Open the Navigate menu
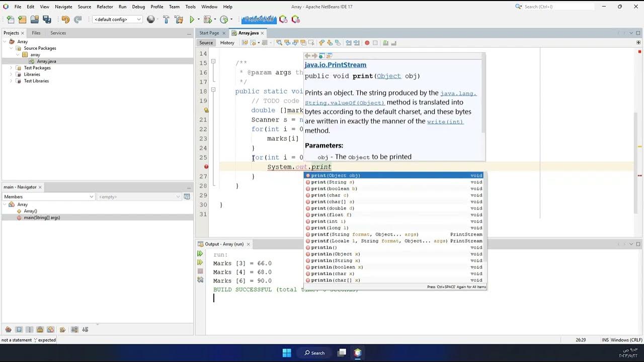Viewport: 644px width, 362px height. click(x=63, y=7)
